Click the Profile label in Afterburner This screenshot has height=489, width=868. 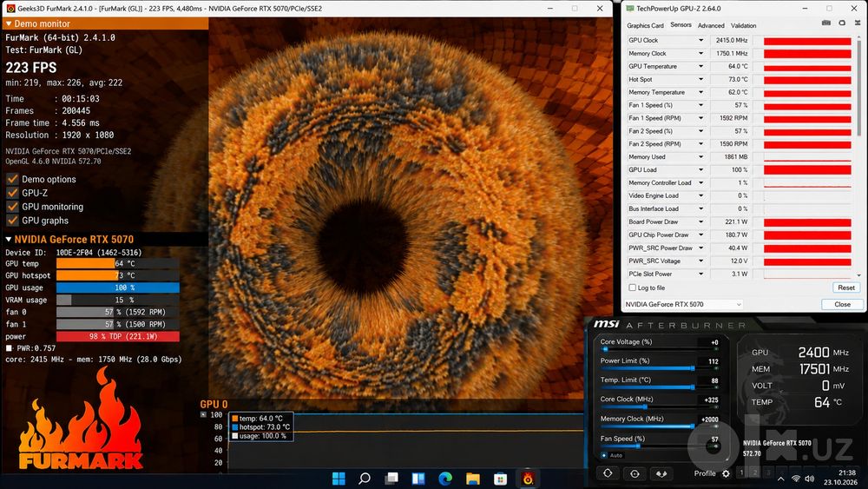(x=705, y=473)
